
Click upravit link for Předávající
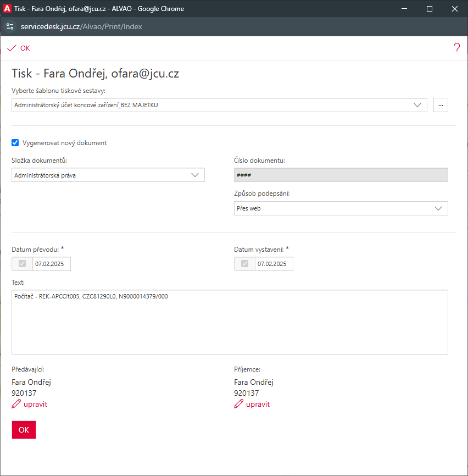coord(35,405)
